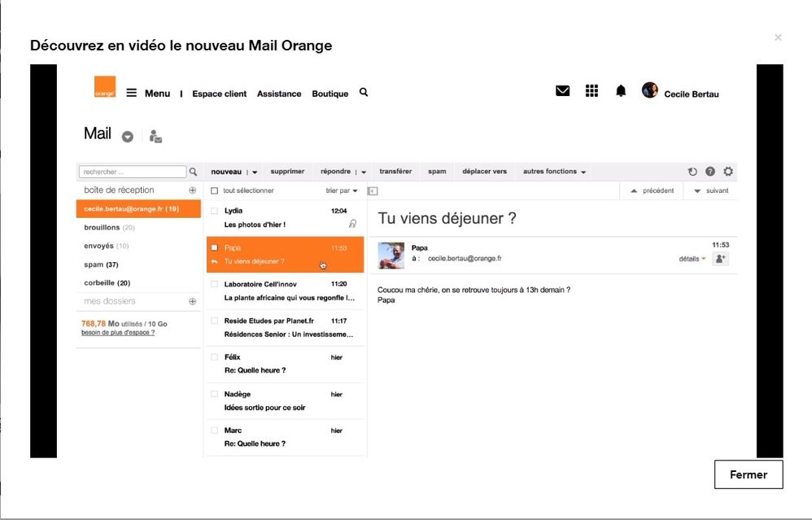Viewport: 812px width, 520px height.
Task: Click the refresh icon in mail toolbar
Action: pyautogui.click(x=692, y=172)
